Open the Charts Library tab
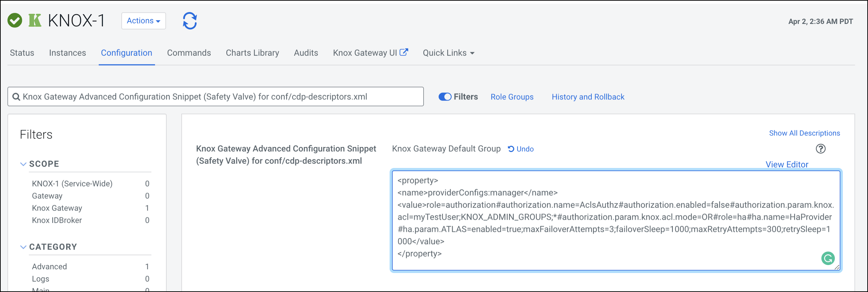 point(252,53)
